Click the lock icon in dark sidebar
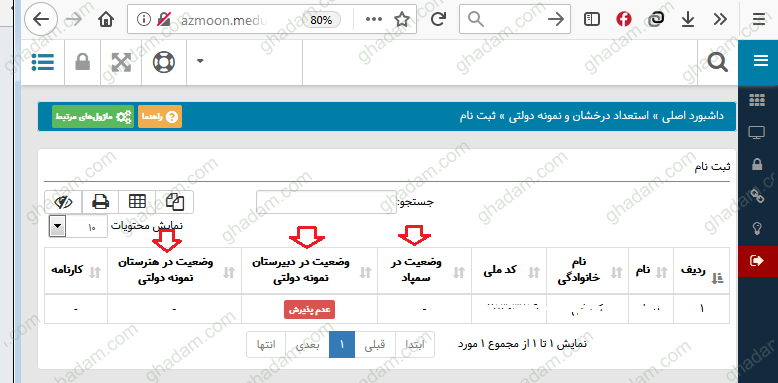The width and height of the screenshot is (778, 383). coord(757,164)
